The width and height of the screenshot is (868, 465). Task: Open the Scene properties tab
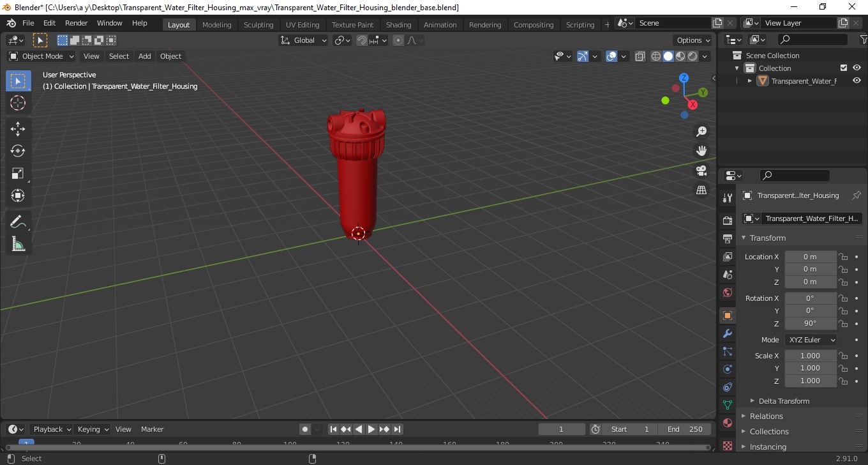click(727, 274)
